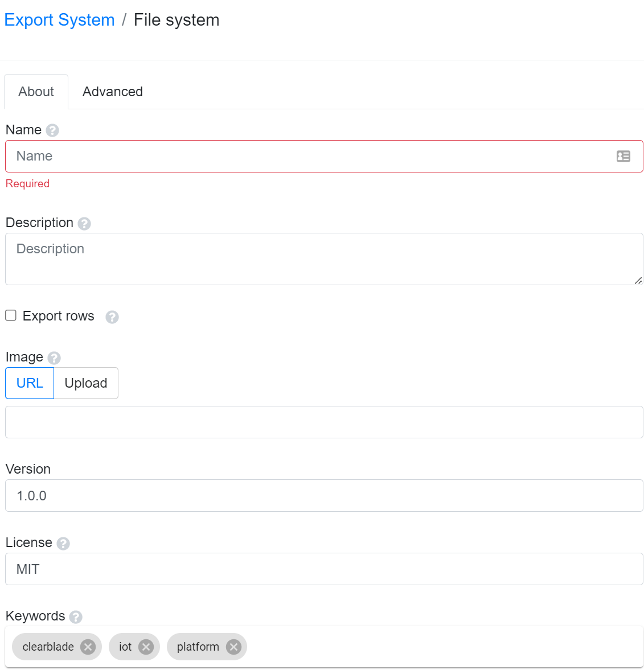Open the Advanced tab
The width and height of the screenshot is (644, 670).
[113, 92]
